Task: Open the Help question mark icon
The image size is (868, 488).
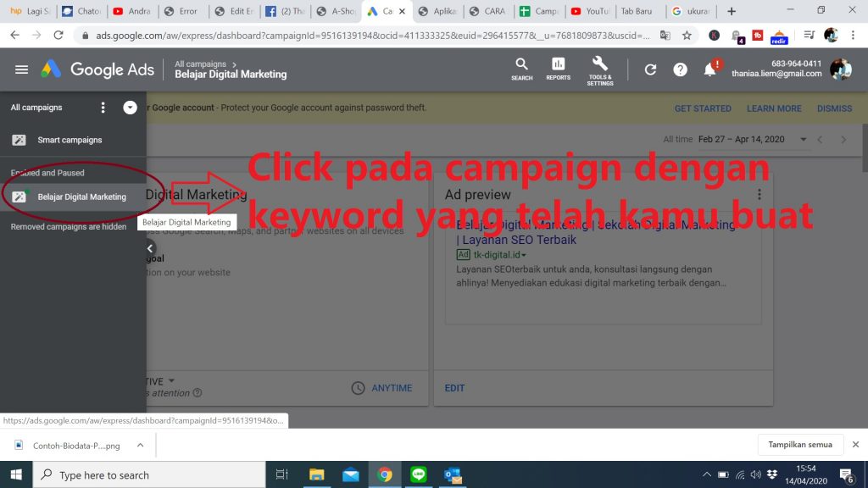Action: coord(680,70)
